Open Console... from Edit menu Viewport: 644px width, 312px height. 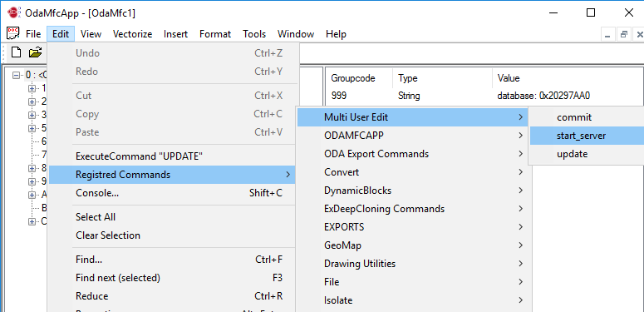coord(172,193)
